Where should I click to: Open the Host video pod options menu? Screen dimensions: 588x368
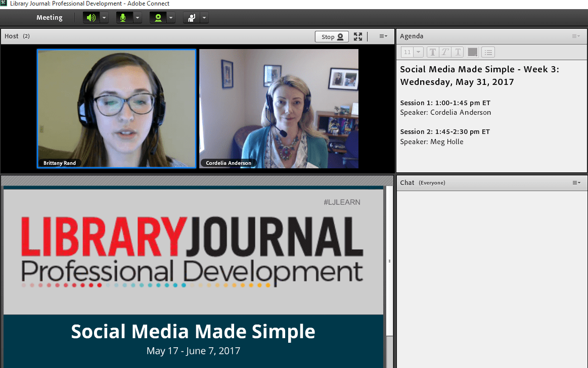click(383, 36)
